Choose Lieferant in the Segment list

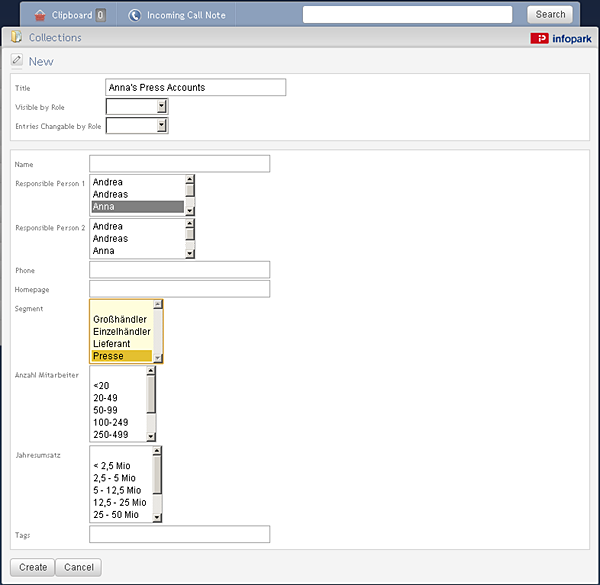(122, 344)
